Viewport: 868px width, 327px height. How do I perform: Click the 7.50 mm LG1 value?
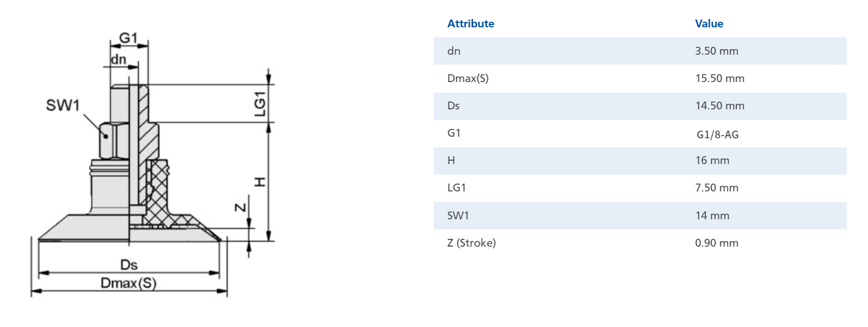[716, 187]
